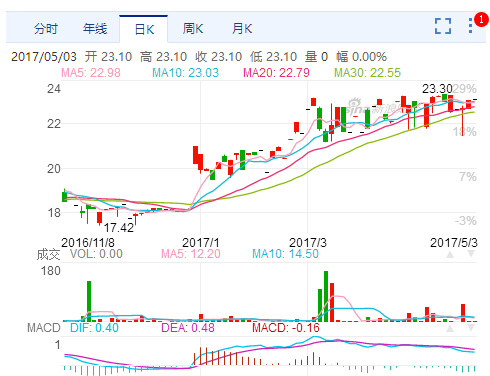Viewport: 490px width, 376px height.
Task: Open the three-dot more options menu
Action: 470,26
